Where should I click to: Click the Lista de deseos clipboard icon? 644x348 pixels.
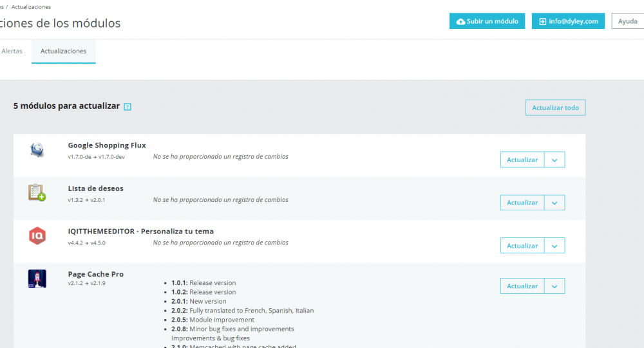point(37,192)
